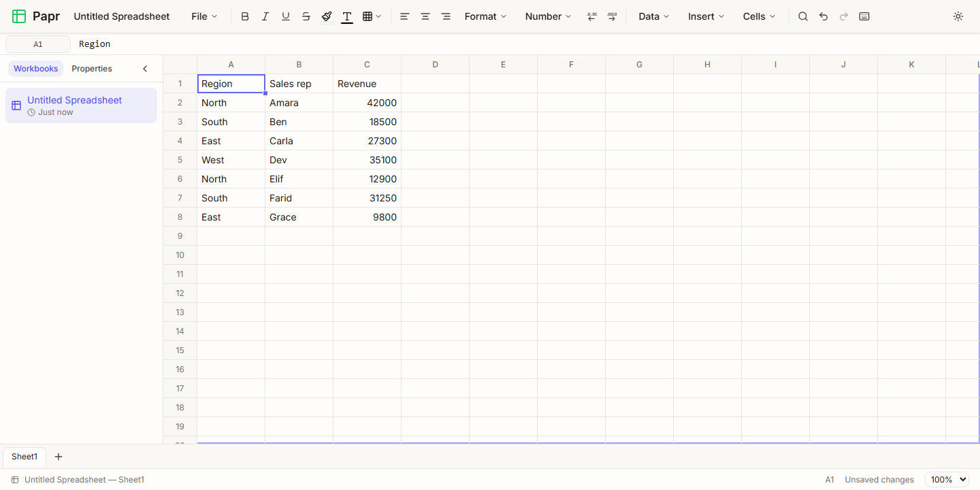Open the 100% zoom dropdown
The image size is (980, 490).
point(947,480)
